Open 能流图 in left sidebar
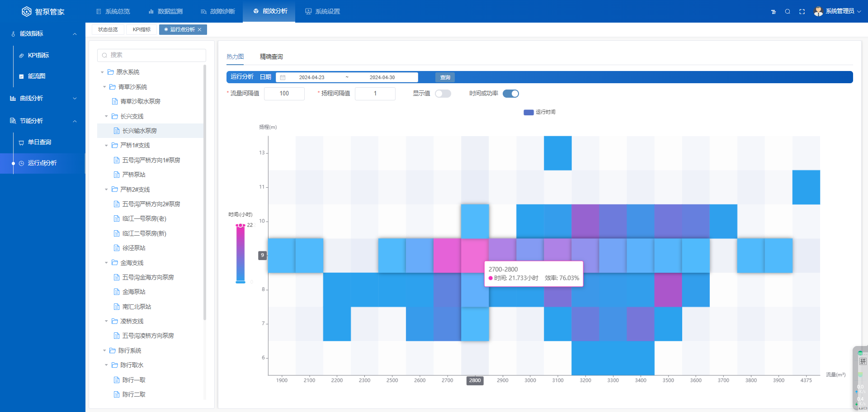 click(x=37, y=76)
